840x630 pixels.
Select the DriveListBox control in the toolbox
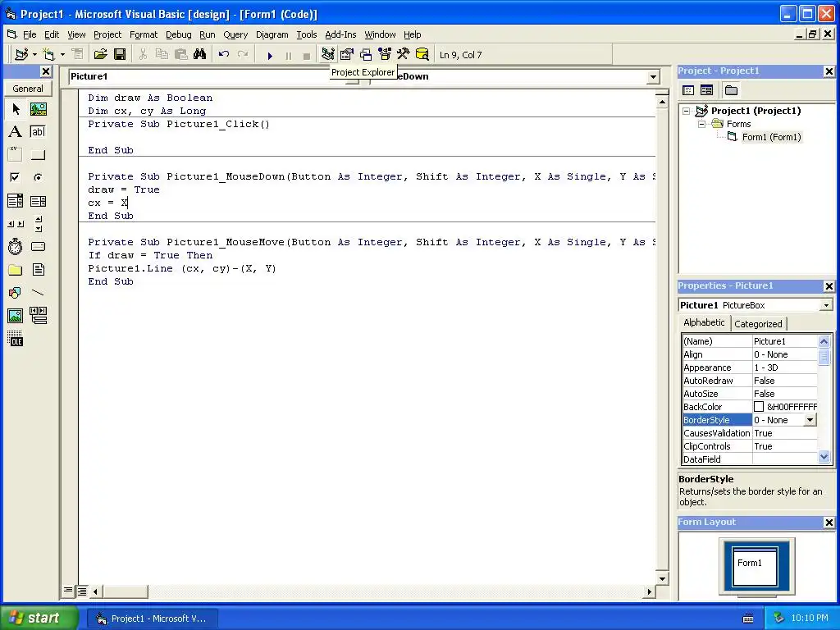coord(38,246)
